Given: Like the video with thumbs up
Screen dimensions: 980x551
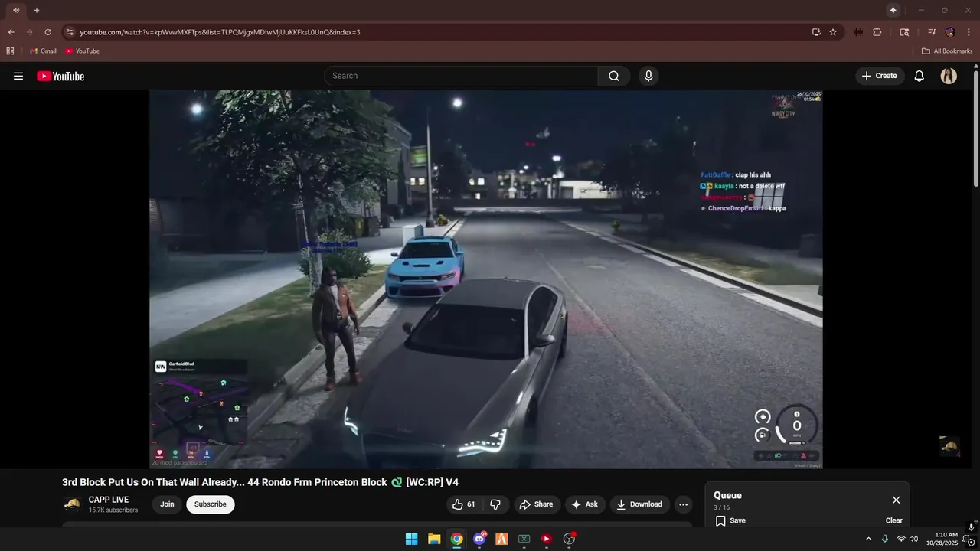Looking at the screenshot, I should (x=465, y=504).
